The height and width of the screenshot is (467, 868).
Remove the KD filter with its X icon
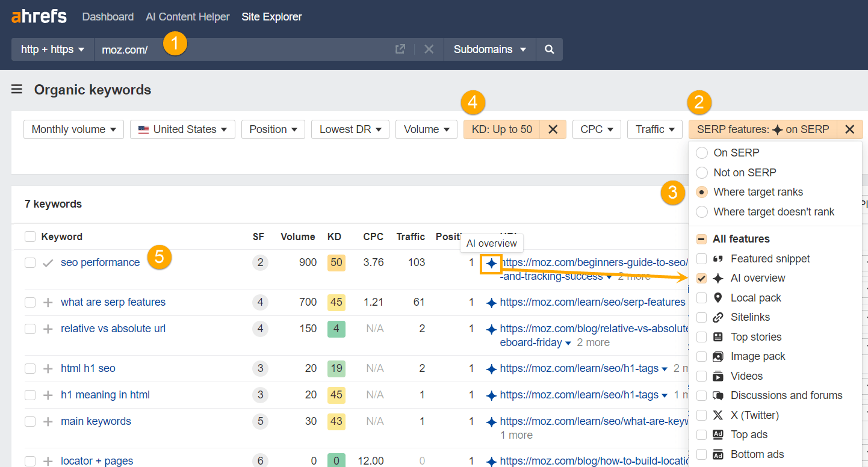pos(553,129)
